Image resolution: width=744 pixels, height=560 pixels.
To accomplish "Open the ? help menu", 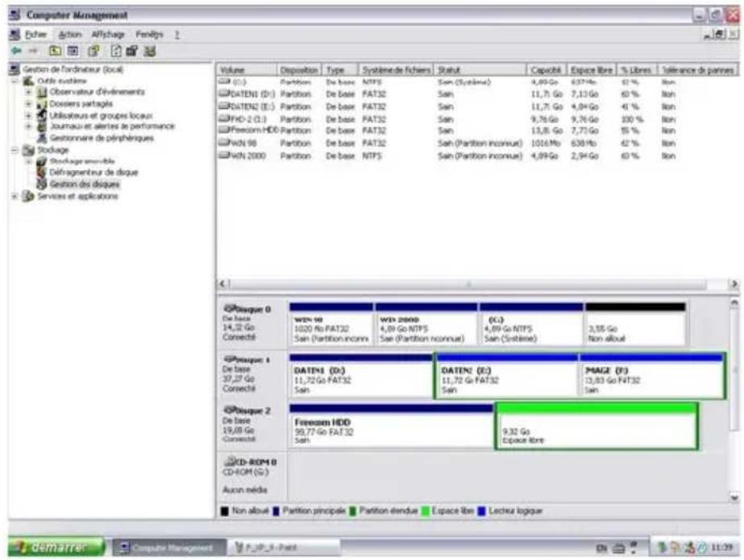I will (x=177, y=35).
